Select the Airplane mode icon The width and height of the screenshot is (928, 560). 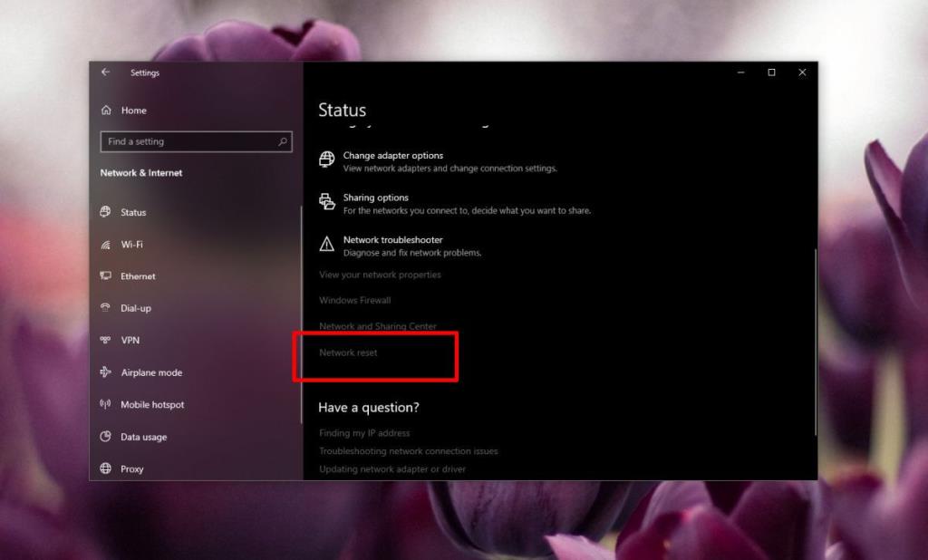coord(107,372)
